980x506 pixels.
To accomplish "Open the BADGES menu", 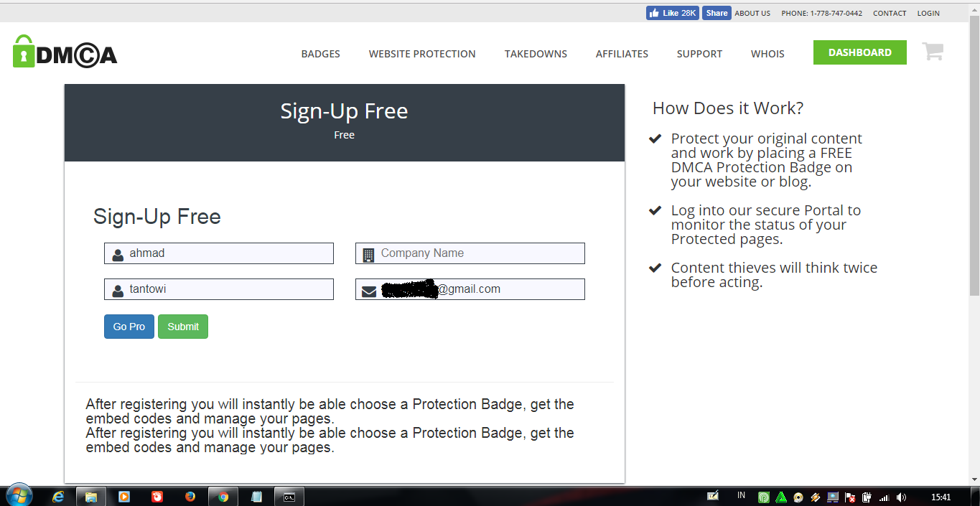I will point(321,54).
